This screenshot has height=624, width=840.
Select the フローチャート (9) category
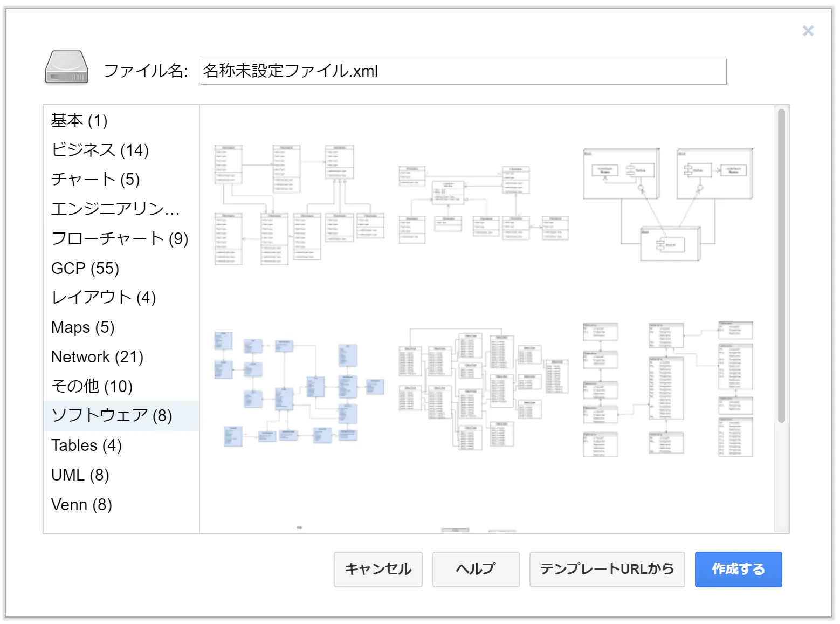[x=121, y=238]
